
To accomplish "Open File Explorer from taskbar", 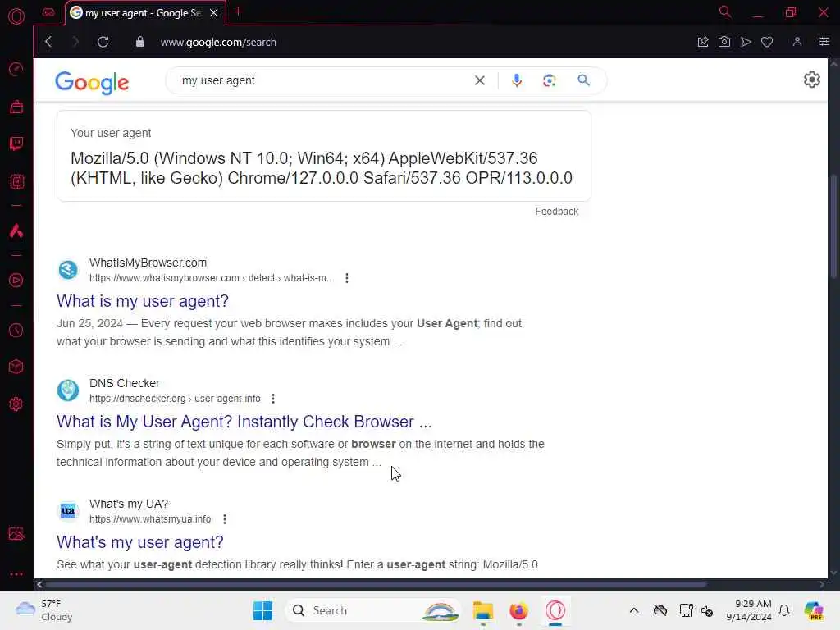I will (482, 610).
